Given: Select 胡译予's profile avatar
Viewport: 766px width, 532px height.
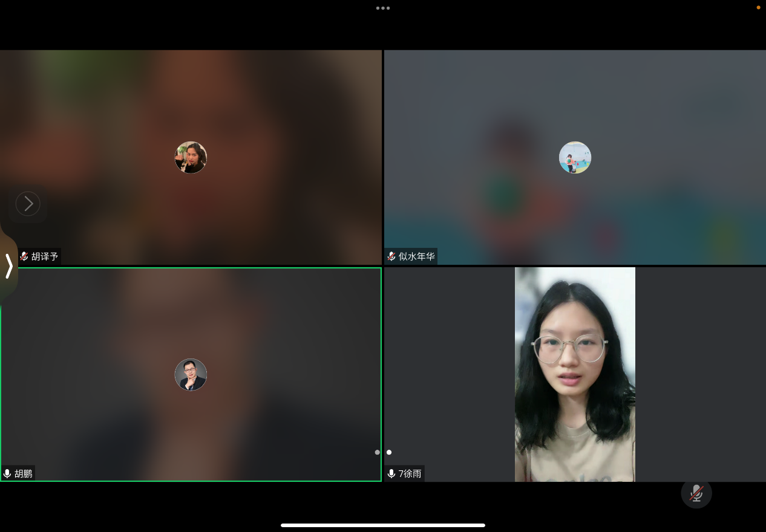Looking at the screenshot, I should 191,157.
